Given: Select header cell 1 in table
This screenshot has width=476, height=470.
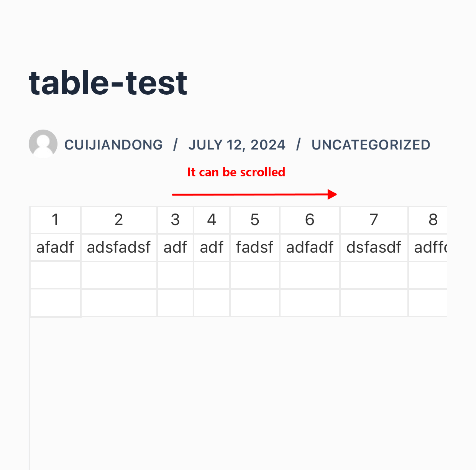Looking at the screenshot, I should (x=55, y=220).
